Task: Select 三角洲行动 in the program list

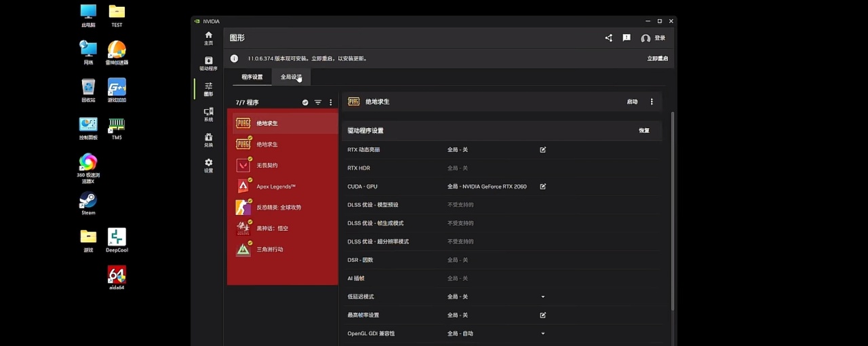Action: [x=282, y=249]
